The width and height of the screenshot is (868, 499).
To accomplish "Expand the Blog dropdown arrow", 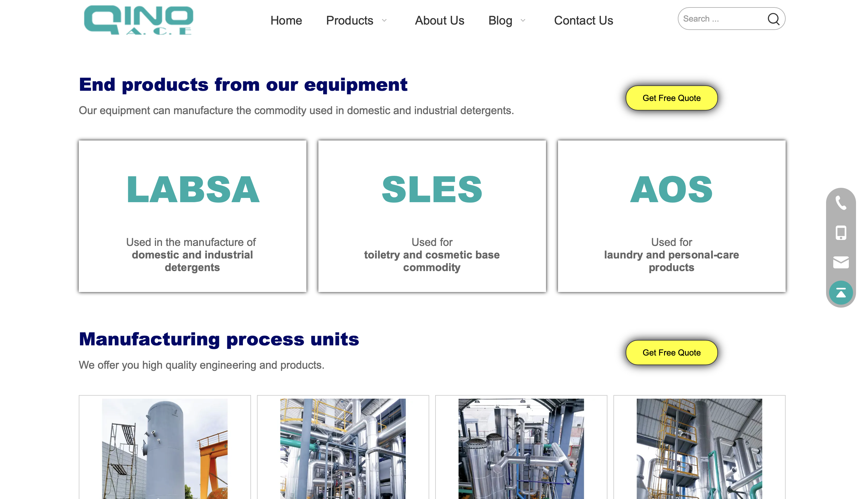I will 523,21.
